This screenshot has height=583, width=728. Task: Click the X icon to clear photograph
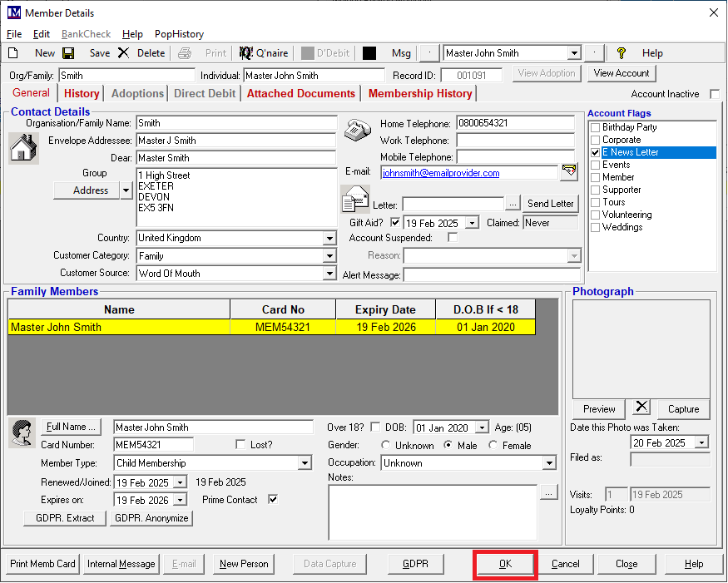pos(641,408)
